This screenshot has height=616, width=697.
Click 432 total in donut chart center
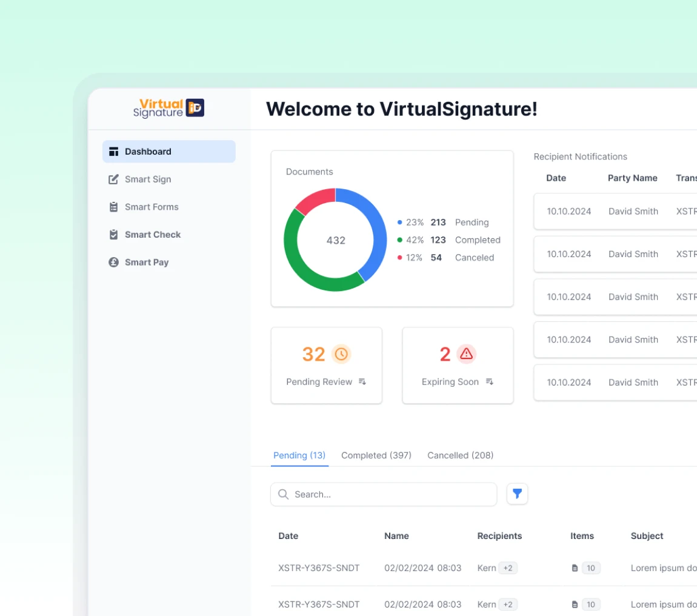point(336,240)
